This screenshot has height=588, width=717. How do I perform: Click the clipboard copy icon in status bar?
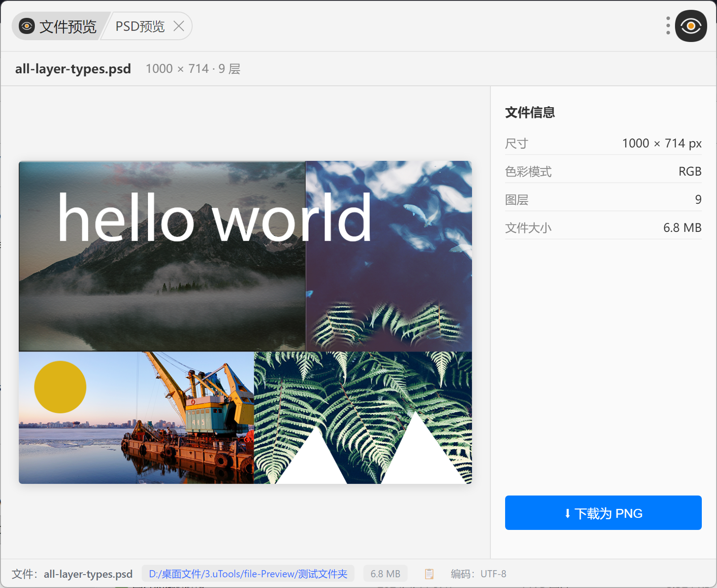pyautogui.click(x=429, y=574)
